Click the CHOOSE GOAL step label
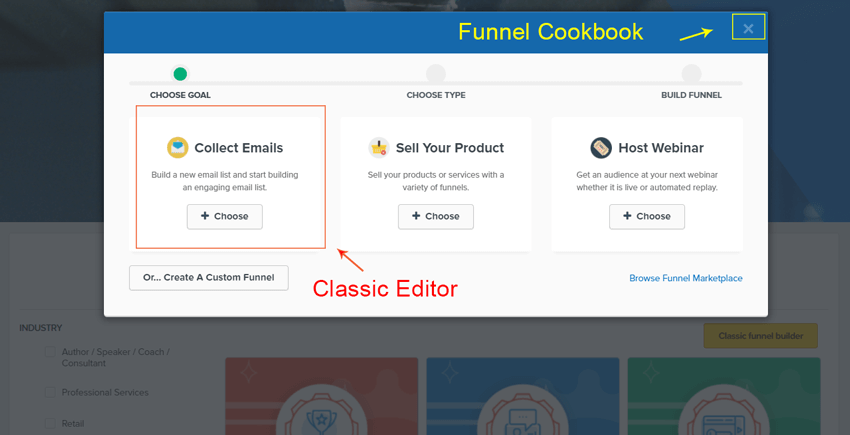Screen dimensions: 850x435 [x=181, y=95]
